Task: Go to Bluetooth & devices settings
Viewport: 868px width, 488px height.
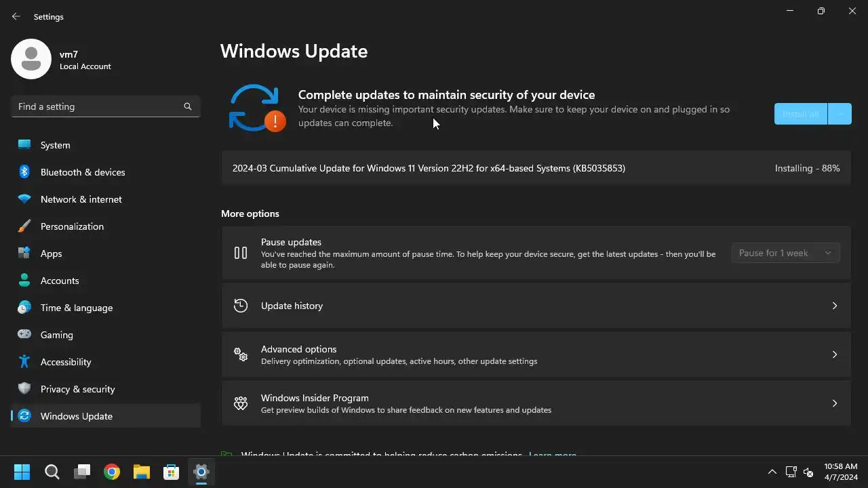Action: pos(106,172)
